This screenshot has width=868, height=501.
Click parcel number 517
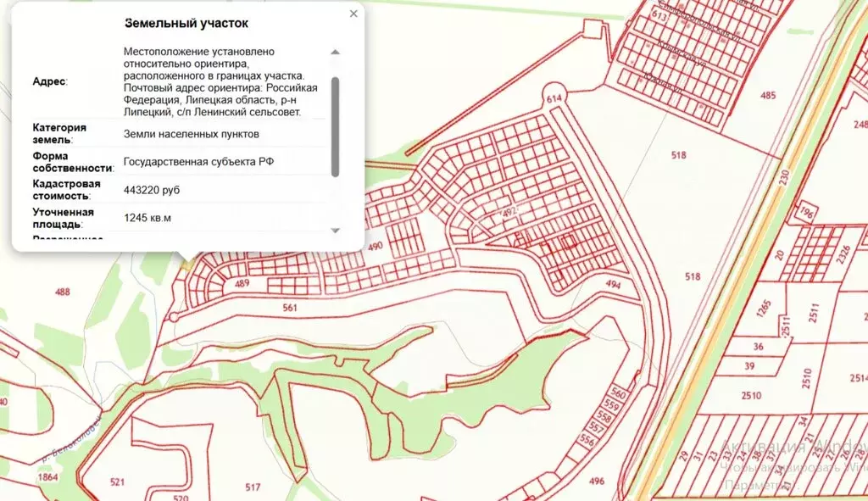[x=252, y=487]
